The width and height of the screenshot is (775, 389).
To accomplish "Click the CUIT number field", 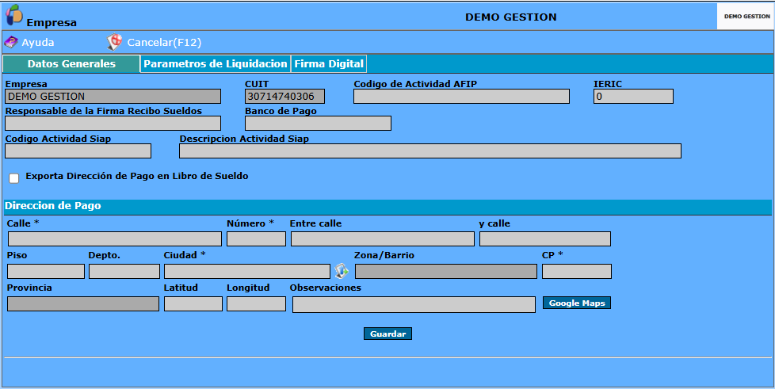I will click(x=285, y=96).
